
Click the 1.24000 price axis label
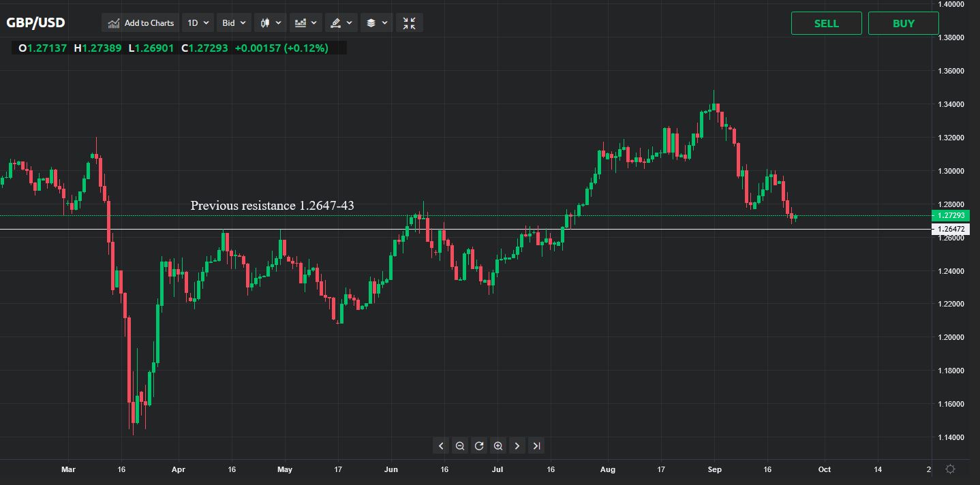(950, 271)
